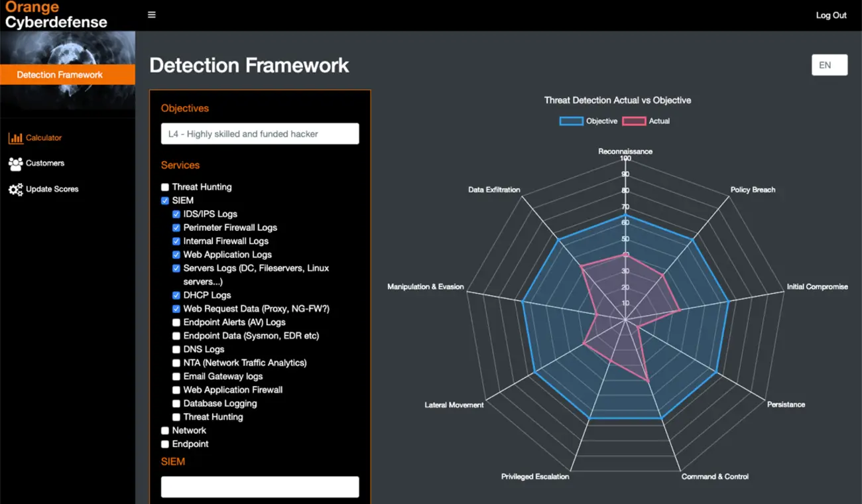Toggle the blue Objective legend box
This screenshot has height=504, width=862.
571,121
